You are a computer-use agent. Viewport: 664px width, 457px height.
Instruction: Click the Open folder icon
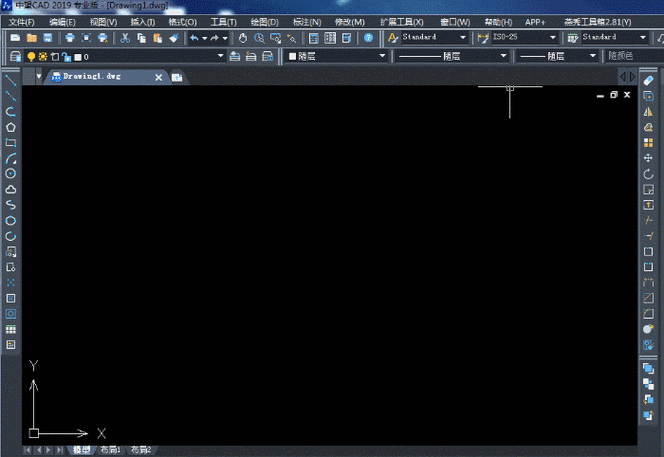(x=32, y=38)
